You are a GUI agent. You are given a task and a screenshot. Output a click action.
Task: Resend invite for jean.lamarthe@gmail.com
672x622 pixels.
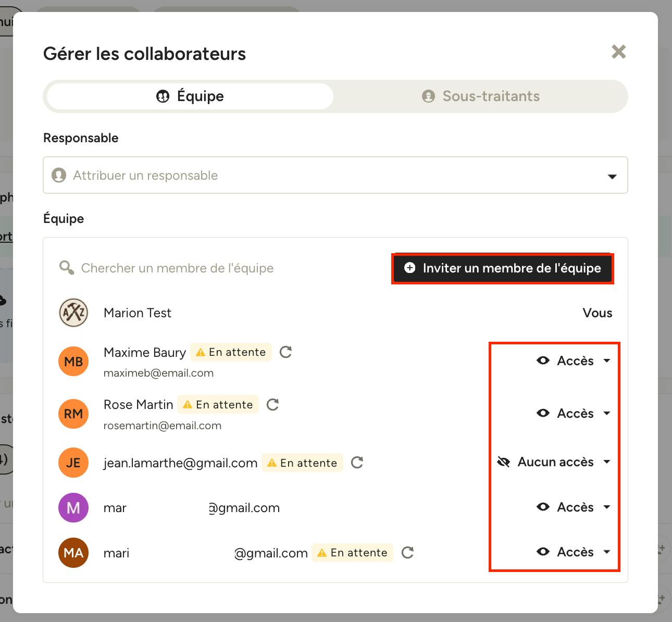(x=357, y=463)
